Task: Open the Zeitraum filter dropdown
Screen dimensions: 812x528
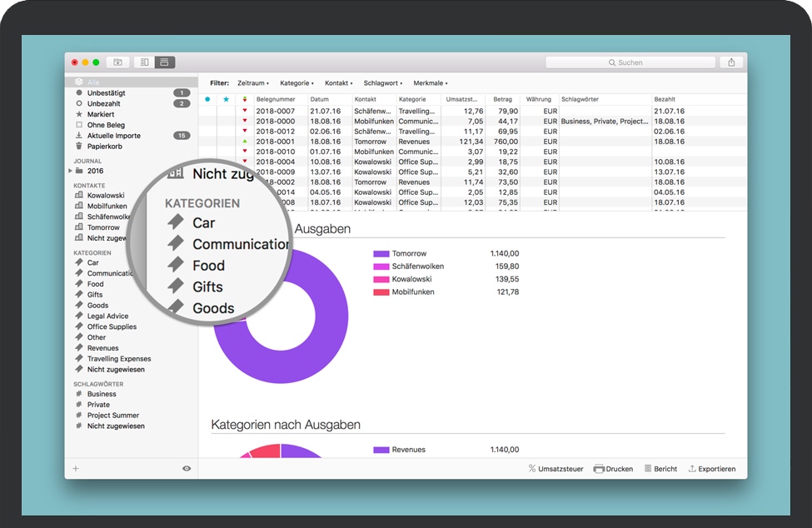Action: (x=252, y=83)
